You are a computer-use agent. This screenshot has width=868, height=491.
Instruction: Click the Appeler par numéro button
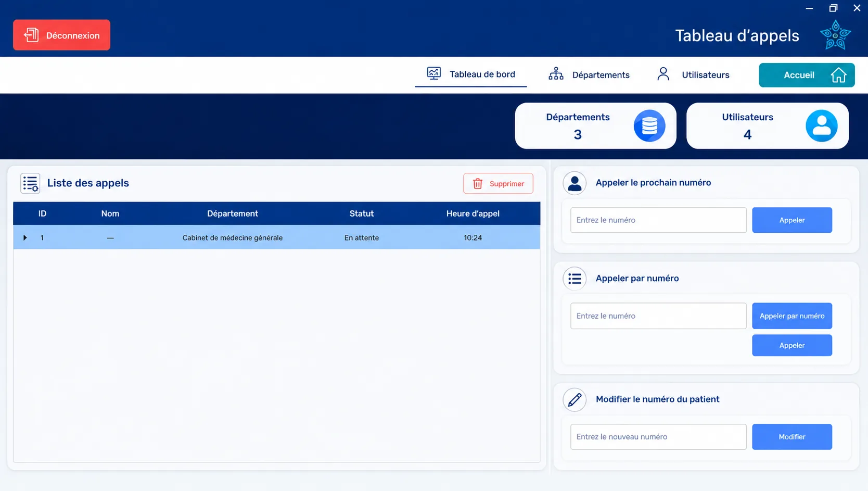792,316
